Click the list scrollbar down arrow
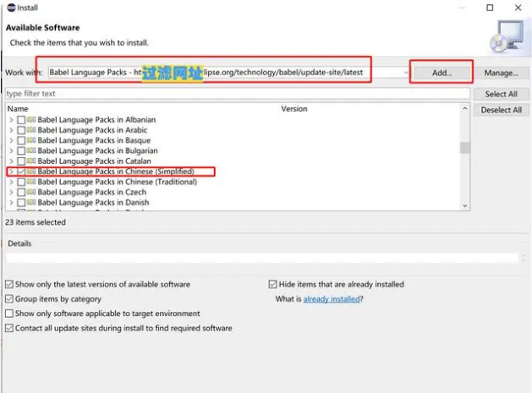This screenshot has width=532, height=393. [465, 206]
